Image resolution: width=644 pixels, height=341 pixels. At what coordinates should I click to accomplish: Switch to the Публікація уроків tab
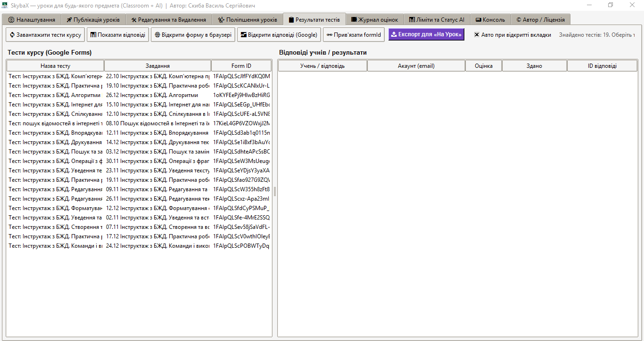click(93, 20)
